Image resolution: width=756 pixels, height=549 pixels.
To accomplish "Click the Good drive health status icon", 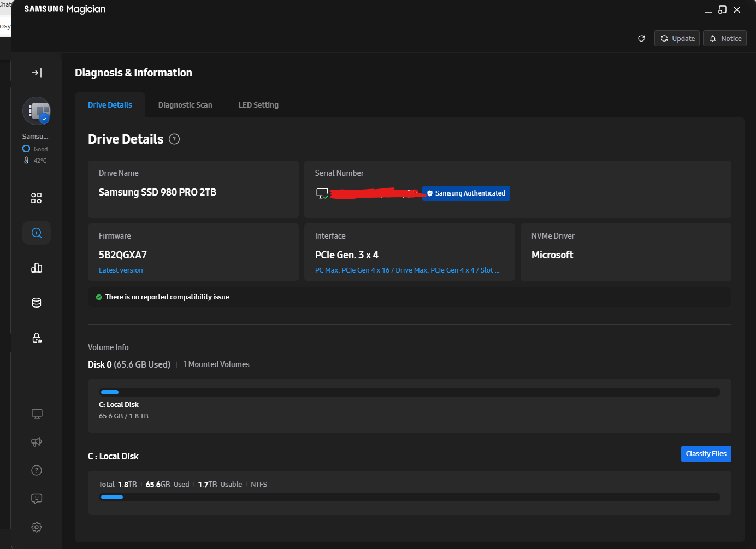I will [26, 149].
